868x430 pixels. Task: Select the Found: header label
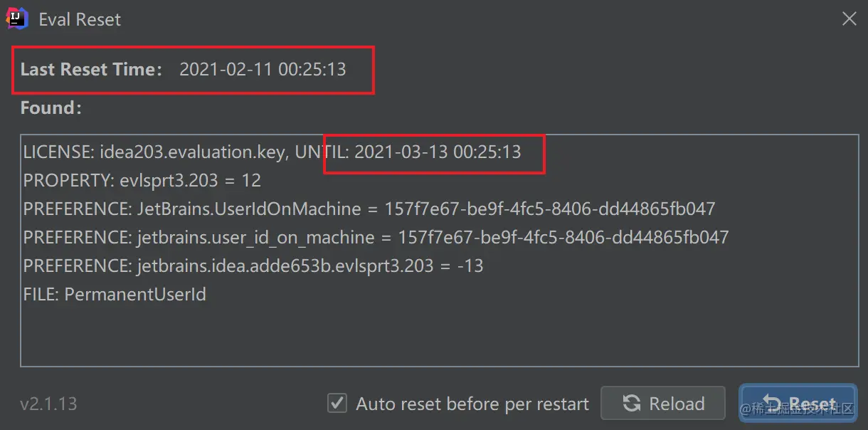(x=51, y=107)
